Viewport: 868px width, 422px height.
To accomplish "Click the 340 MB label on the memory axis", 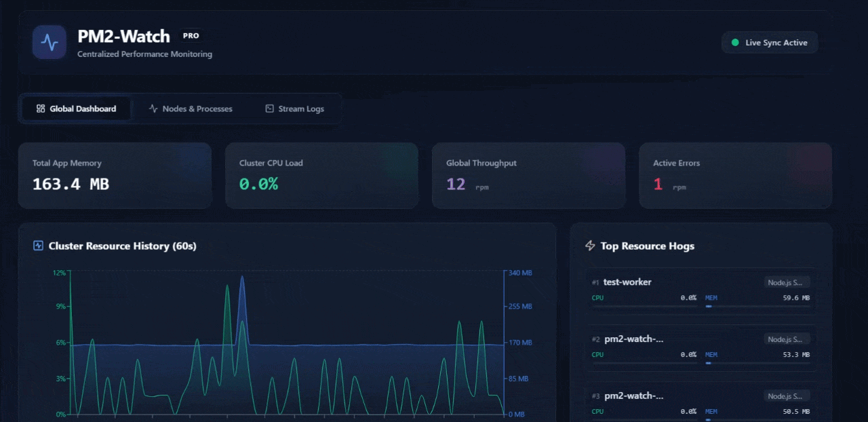I will pyautogui.click(x=520, y=273).
